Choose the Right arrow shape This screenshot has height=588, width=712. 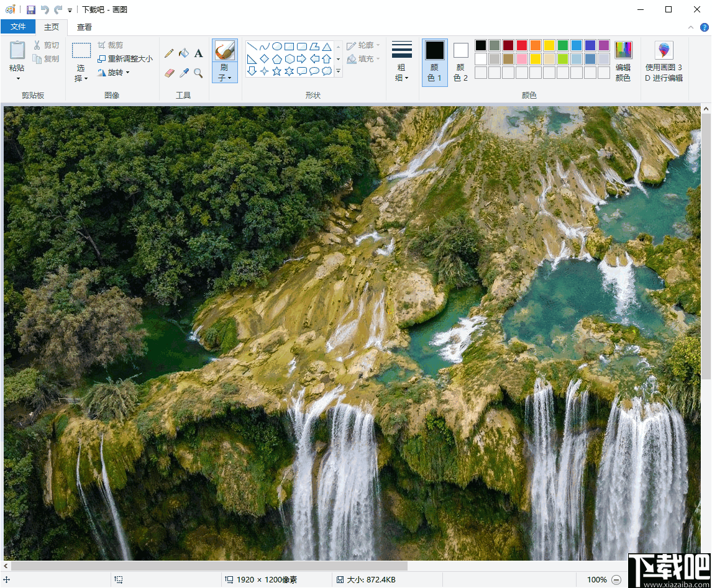coord(301,58)
